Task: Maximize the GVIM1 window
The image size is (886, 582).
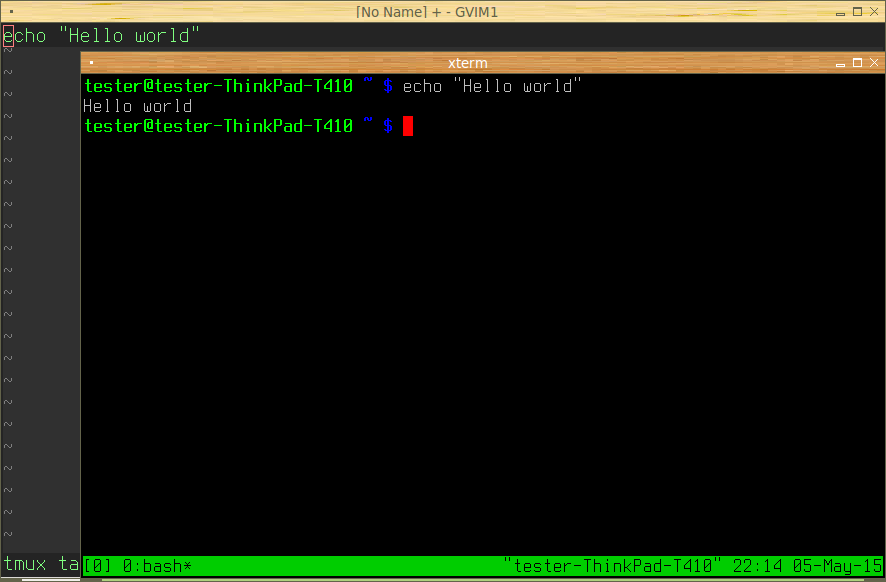Action: 857,12
